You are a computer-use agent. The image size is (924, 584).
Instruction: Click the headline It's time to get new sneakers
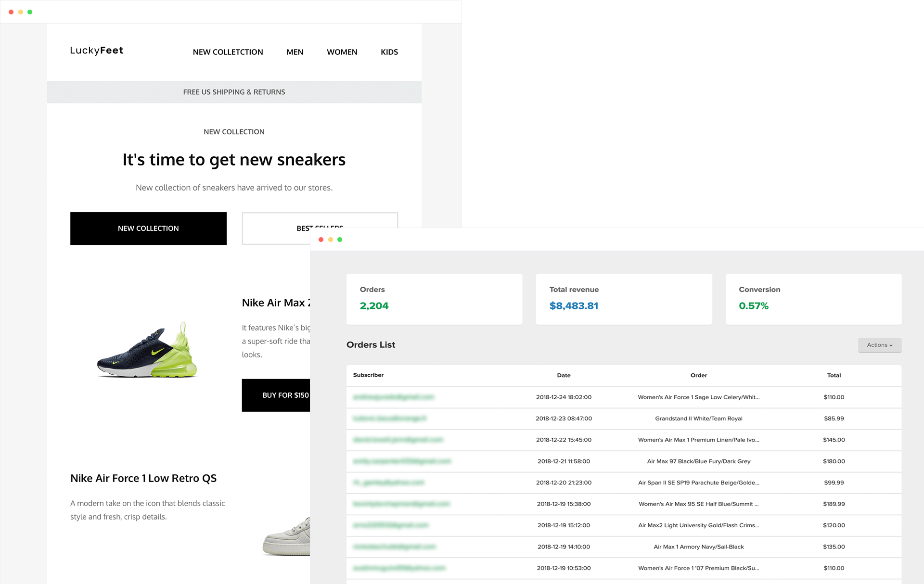(234, 159)
